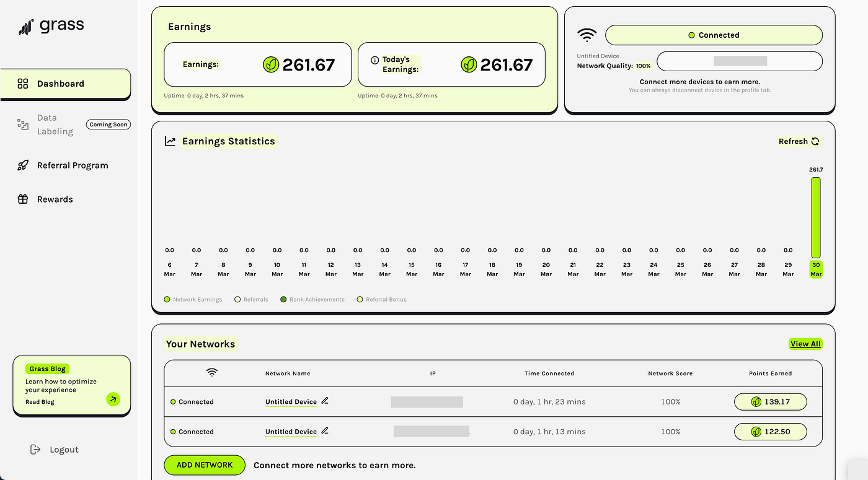Click the uptime text under the Earnings box

pos(203,96)
